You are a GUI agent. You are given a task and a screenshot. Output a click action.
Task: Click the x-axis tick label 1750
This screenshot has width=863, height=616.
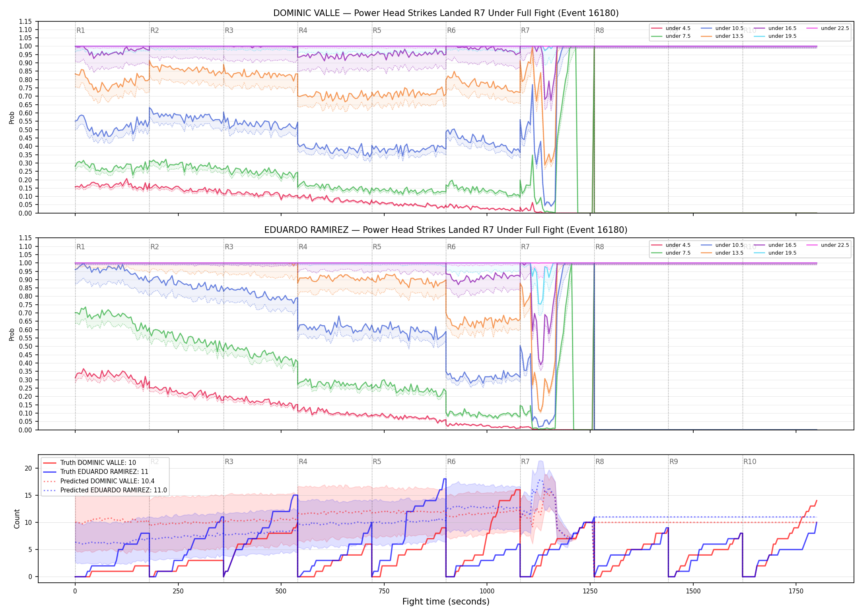coord(796,591)
